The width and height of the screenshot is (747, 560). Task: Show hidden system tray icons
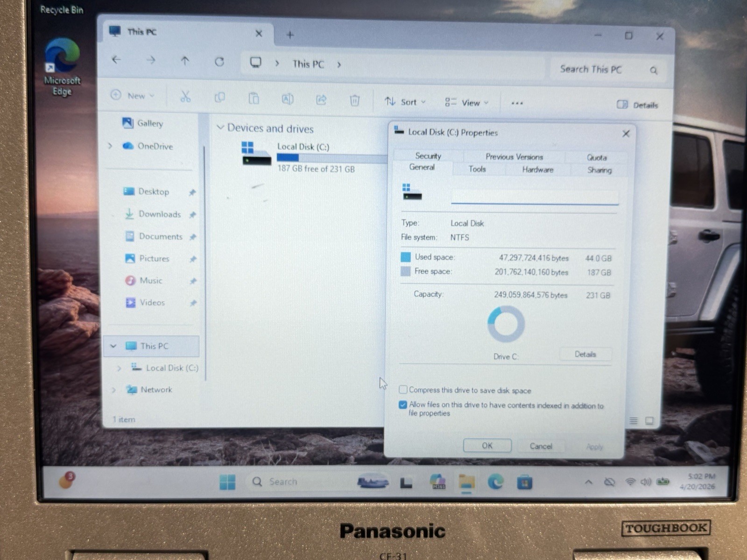coord(588,482)
